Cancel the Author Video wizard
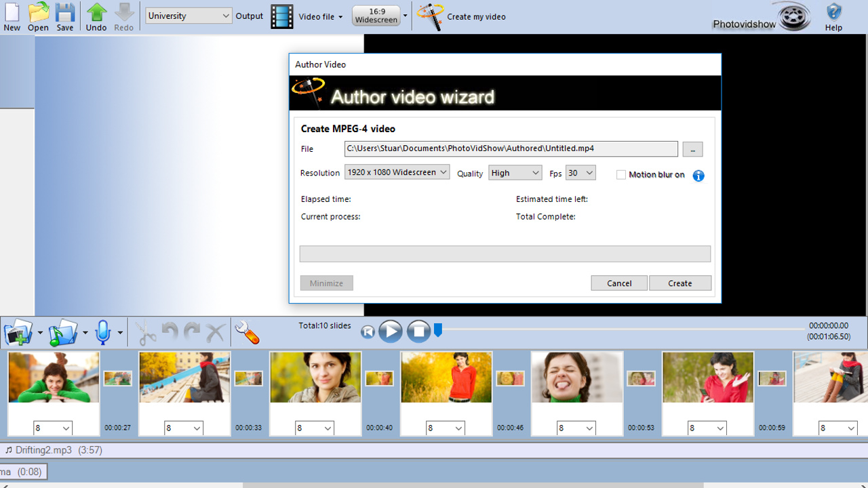 [618, 283]
